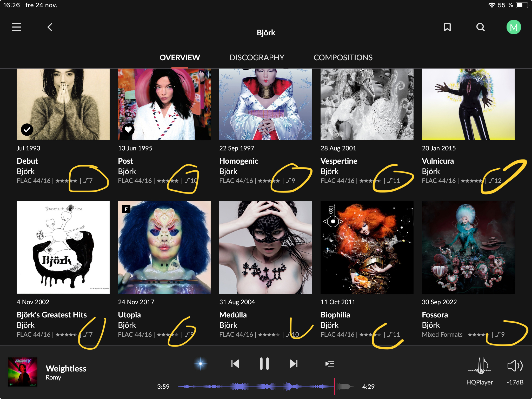Click the 30 Sep 2022 release date
The height and width of the screenshot is (399, 532).
pos(439,302)
